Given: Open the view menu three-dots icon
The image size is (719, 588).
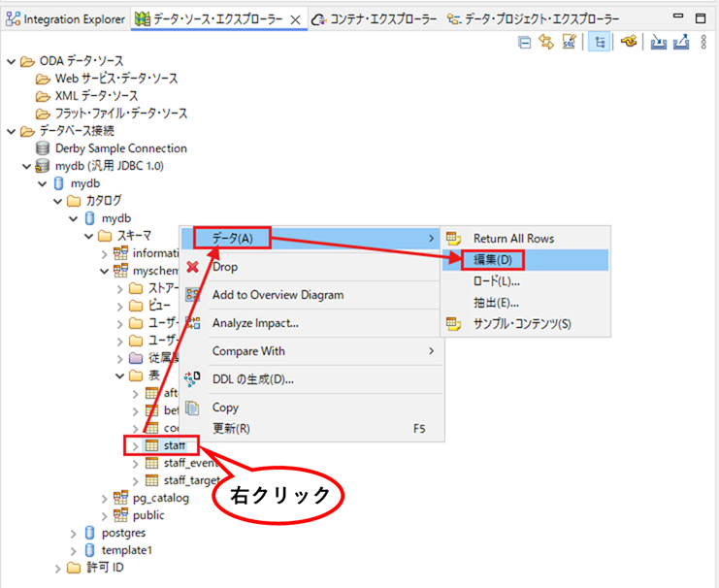Looking at the screenshot, I should click(703, 42).
